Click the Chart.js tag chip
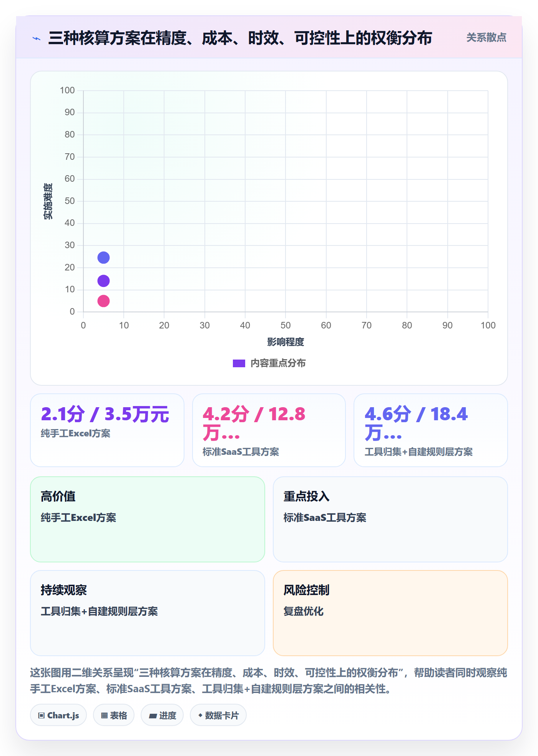 tap(58, 715)
